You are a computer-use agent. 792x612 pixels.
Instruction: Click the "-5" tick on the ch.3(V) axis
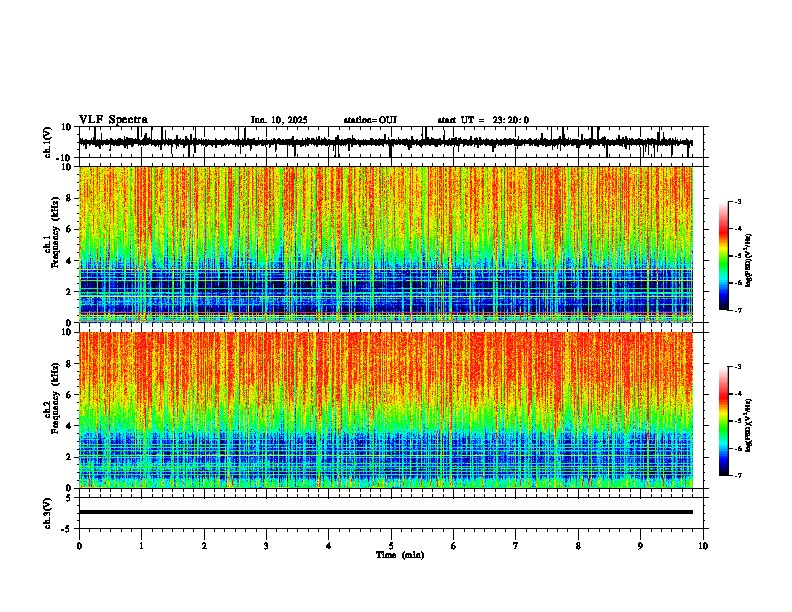click(x=68, y=529)
